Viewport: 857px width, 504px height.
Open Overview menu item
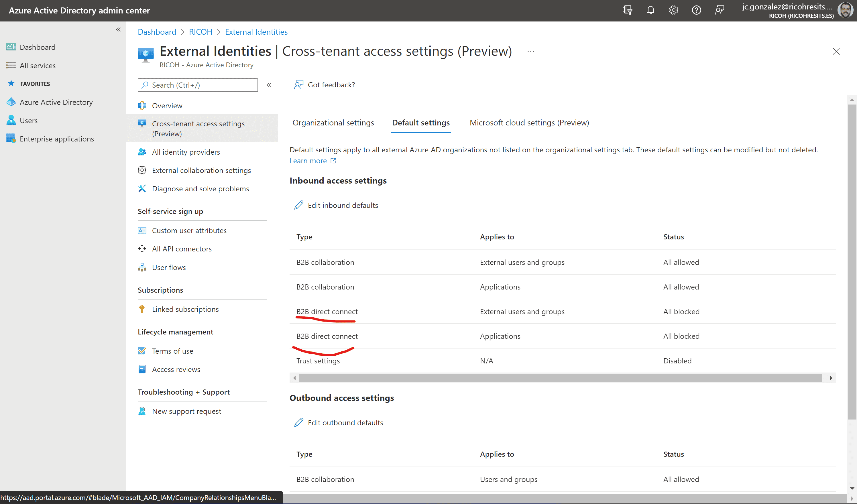pyautogui.click(x=167, y=105)
